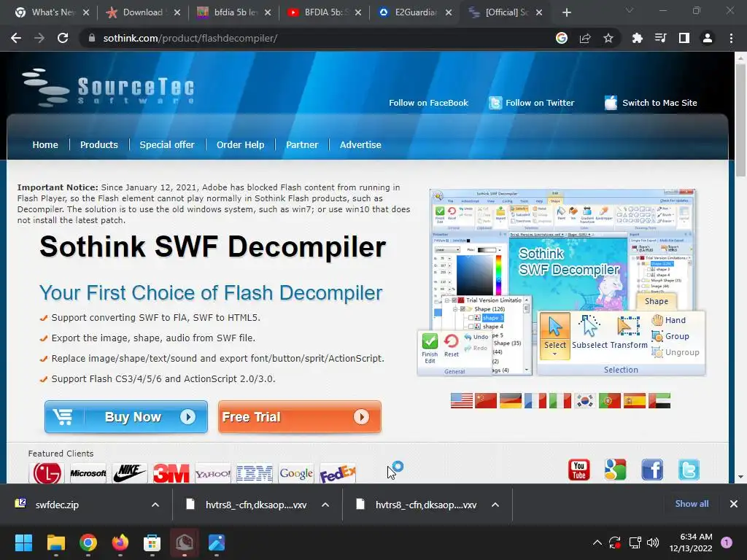Open the Home navigation menu item
747x560 pixels.
click(x=45, y=145)
